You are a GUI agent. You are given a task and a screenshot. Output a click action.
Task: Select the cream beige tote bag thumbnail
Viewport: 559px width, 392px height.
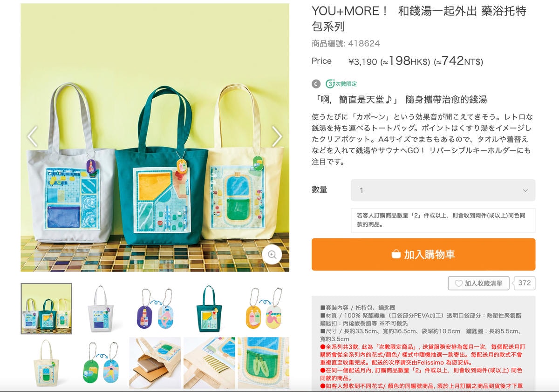46,363
